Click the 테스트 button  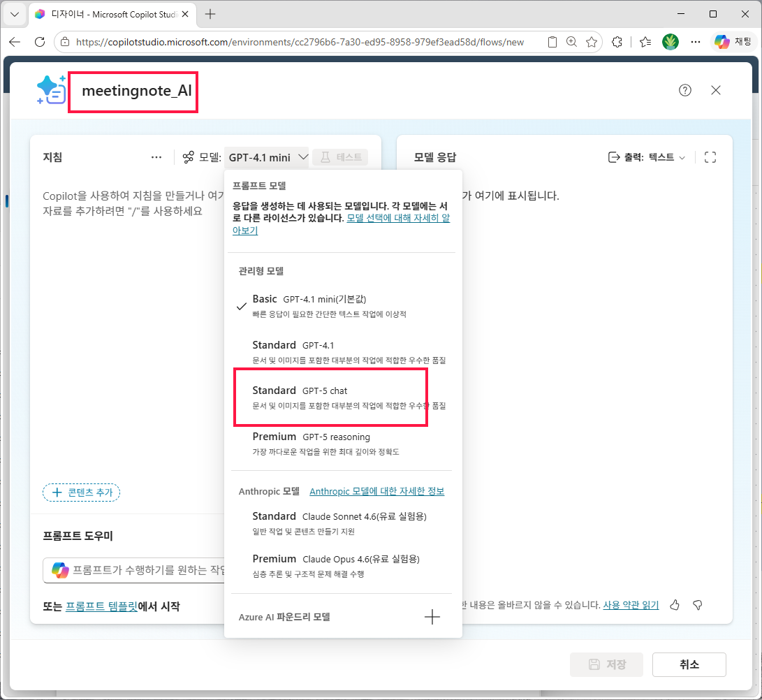(x=341, y=157)
